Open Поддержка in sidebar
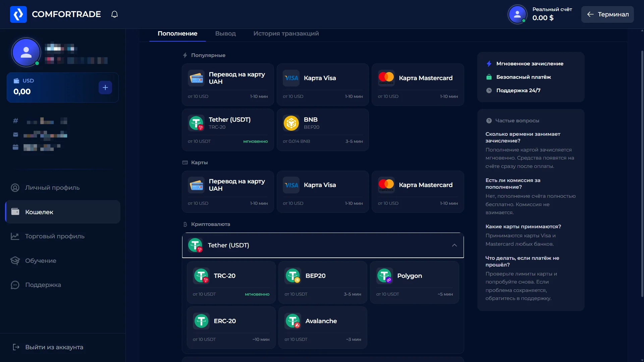The image size is (644, 362). (63, 285)
